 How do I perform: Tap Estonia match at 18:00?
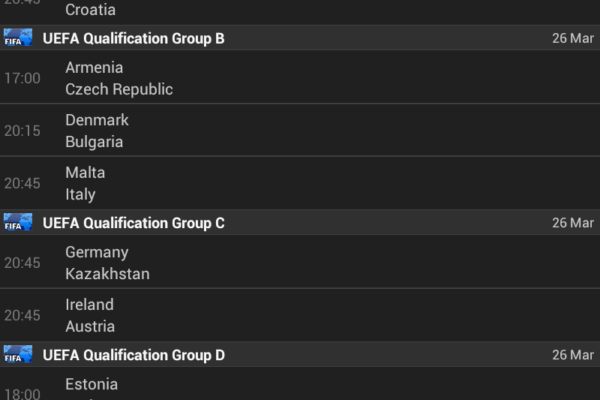click(x=91, y=385)
